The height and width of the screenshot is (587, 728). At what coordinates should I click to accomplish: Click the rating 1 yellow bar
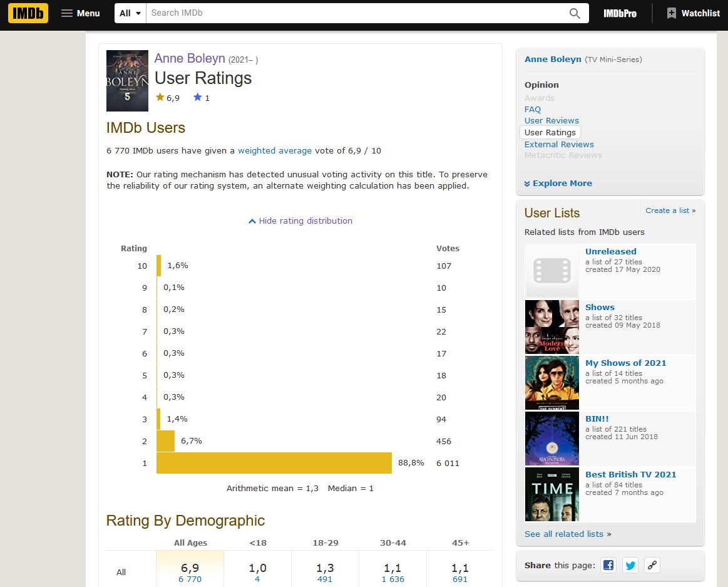click(274, 463)
